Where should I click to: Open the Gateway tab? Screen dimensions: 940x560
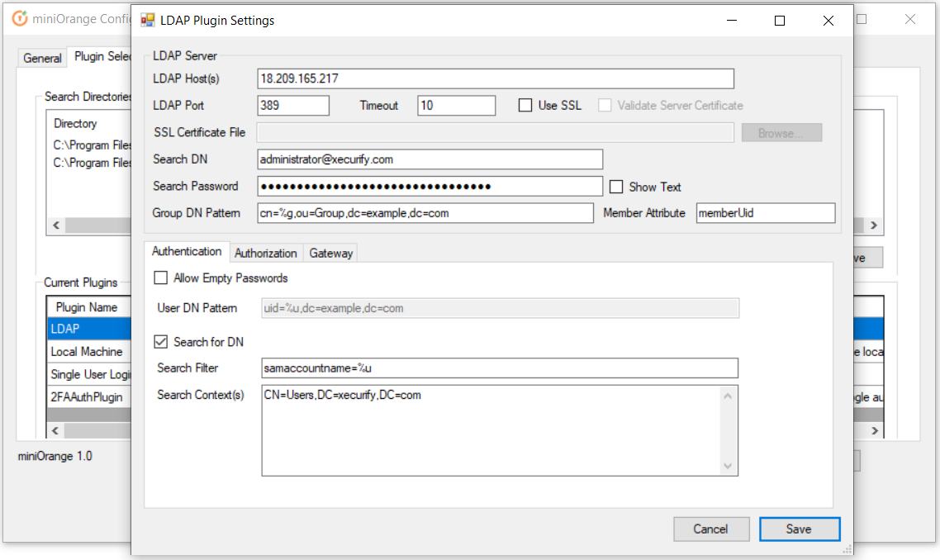(x=331, y=253)
